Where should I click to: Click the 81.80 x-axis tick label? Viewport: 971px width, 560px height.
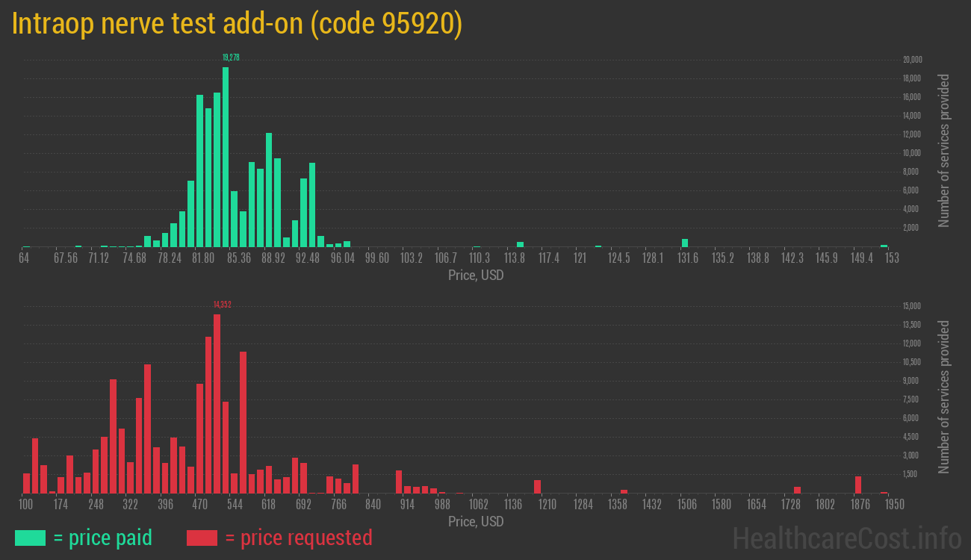[203, 258]
